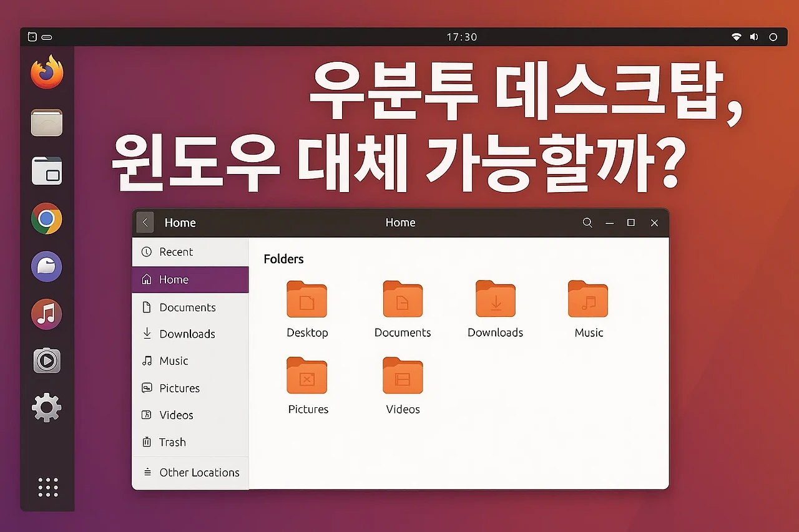Open the volume indicator in top bar

point(754,37)
